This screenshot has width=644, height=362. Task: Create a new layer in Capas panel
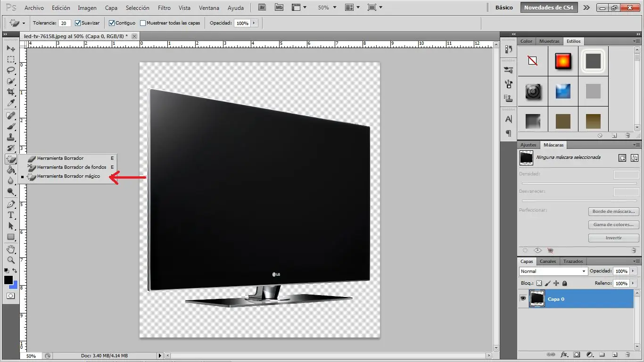pyautogui.click(x=615, y=354)
